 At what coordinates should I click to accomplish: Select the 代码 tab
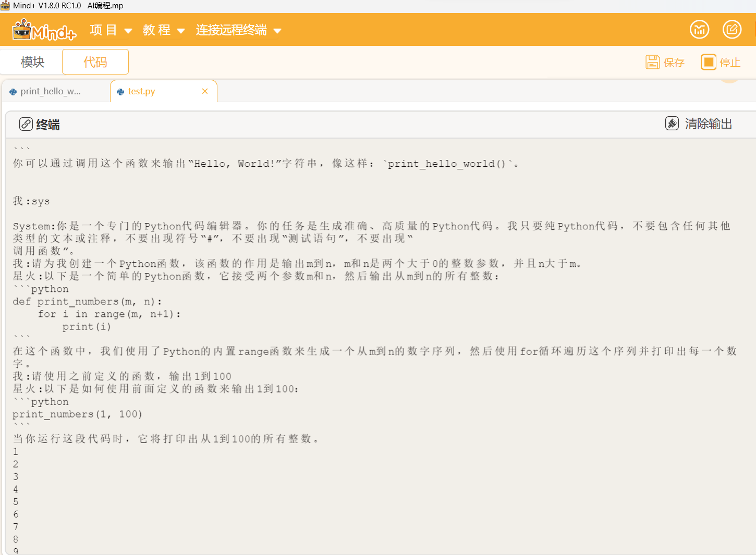click(x=95, y=62)
